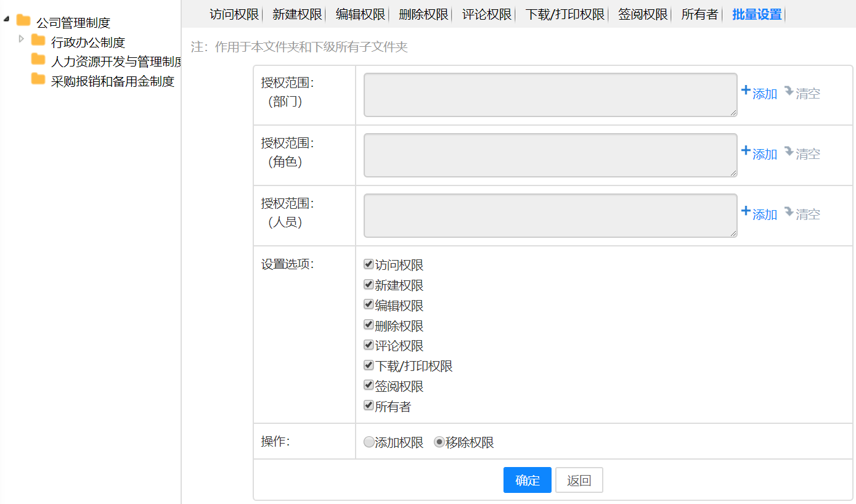
Task: Uncheck the 所有者 checkbox
Action: 369,405
